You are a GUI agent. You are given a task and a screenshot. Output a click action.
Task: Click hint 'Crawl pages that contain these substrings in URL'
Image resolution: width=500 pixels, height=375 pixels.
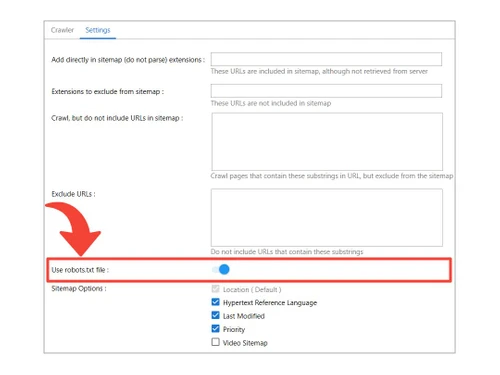click(332, 176)
